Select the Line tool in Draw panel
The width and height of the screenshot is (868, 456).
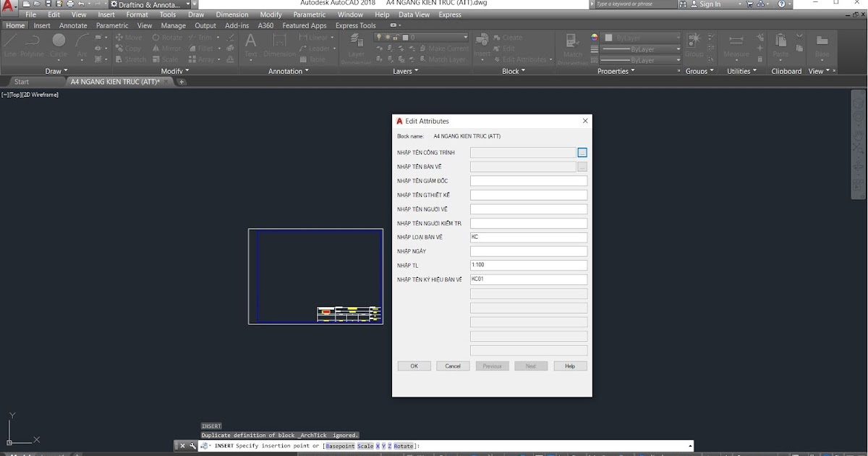[10, 45]
